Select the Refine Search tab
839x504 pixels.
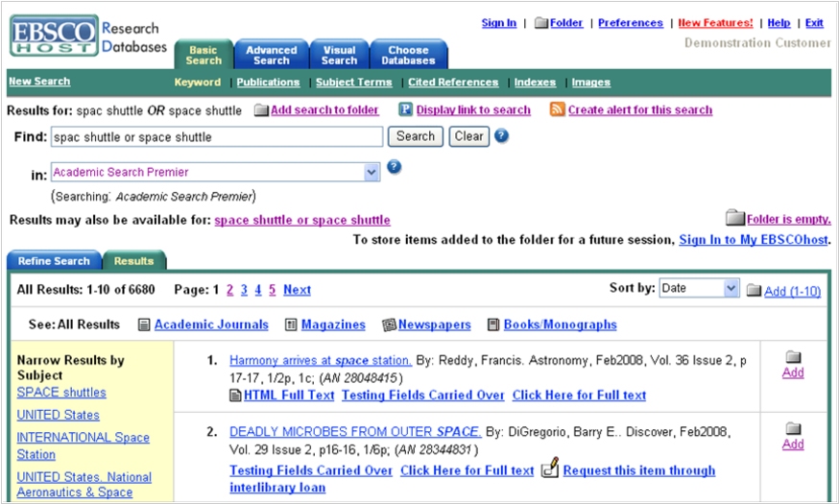[x=52, y=261]
